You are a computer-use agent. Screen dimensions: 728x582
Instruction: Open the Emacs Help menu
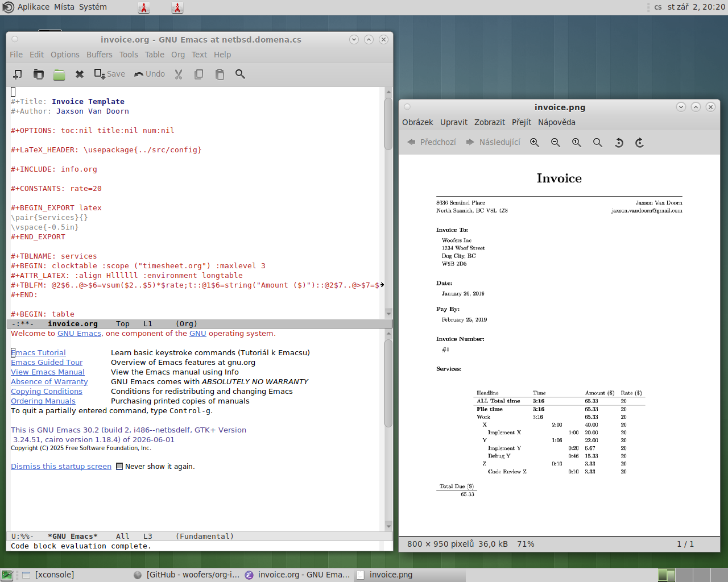[222, 55]
